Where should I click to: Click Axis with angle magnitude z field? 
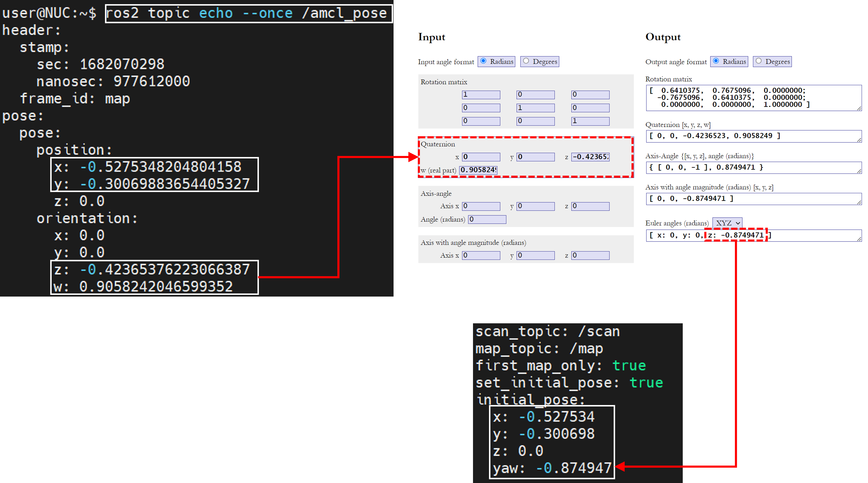(590, 255)
